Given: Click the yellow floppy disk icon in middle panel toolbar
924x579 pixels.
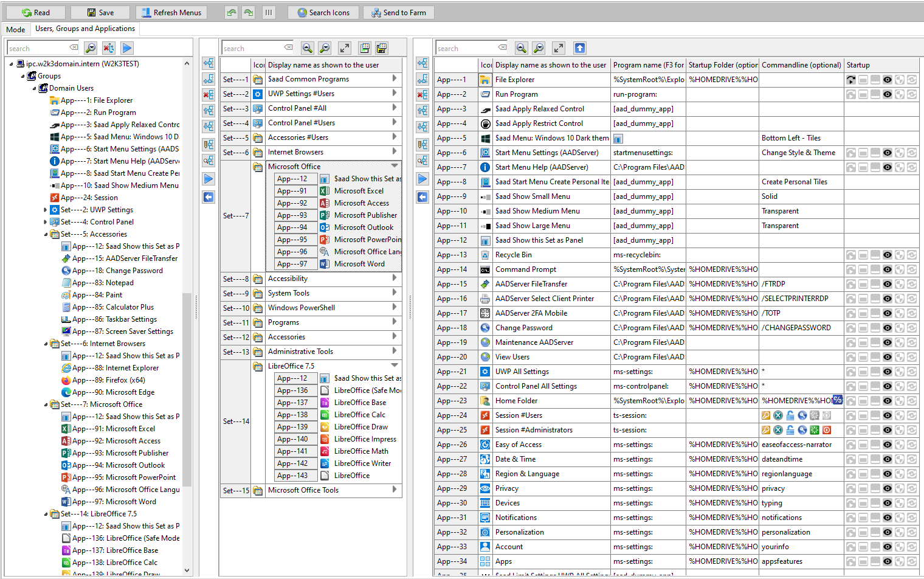Looking at the screenshot, I should [382, 48].
